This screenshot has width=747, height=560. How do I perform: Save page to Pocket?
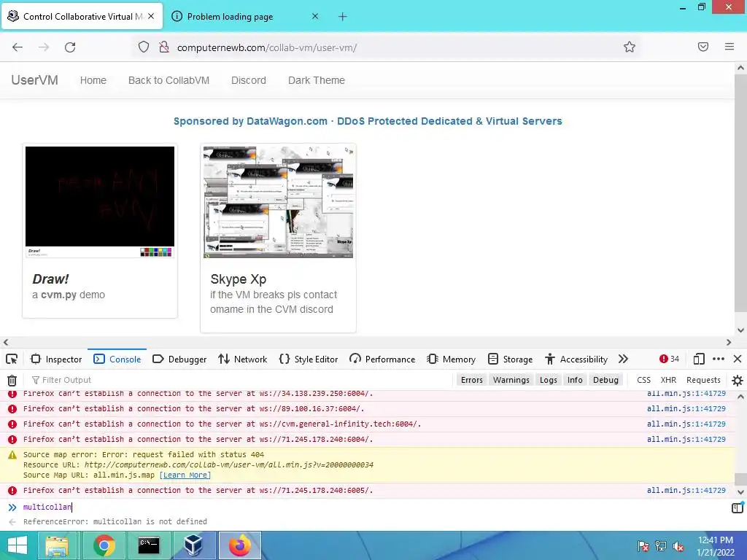tap(703, 47)
